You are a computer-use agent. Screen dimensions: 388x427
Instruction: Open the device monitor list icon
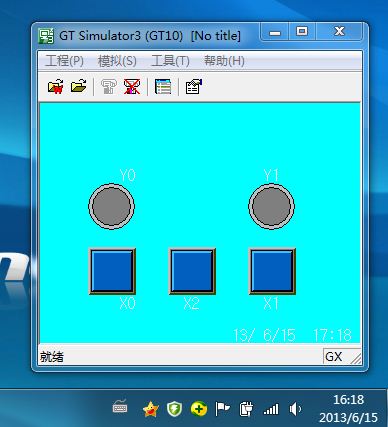click(163, 87)
